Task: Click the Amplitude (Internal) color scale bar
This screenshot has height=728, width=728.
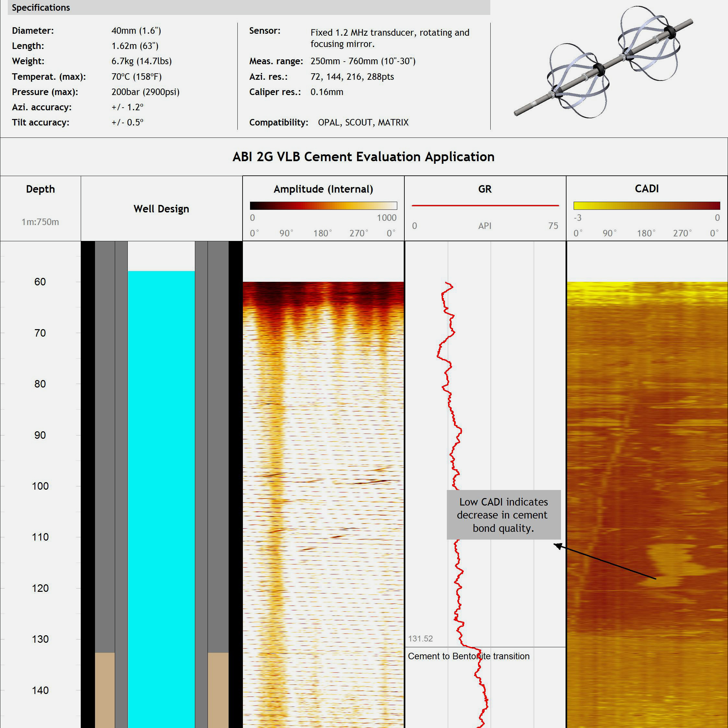Action: point(323,206)
